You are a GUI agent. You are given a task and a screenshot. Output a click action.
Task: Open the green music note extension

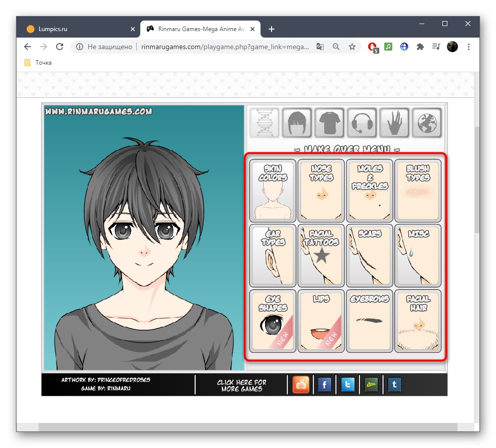[388, 47]
